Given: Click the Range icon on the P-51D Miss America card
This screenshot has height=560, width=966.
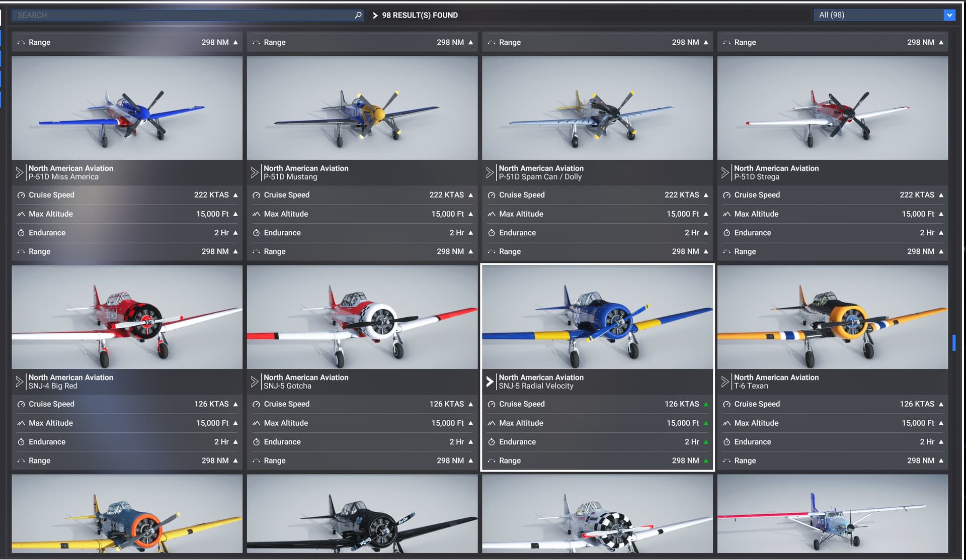Looking at the screenshot, I should [21, 251].
